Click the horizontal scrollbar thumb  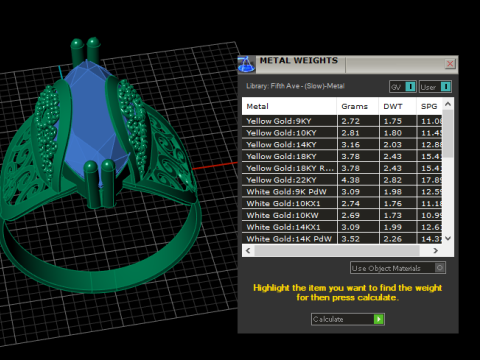tap(337, 251)
